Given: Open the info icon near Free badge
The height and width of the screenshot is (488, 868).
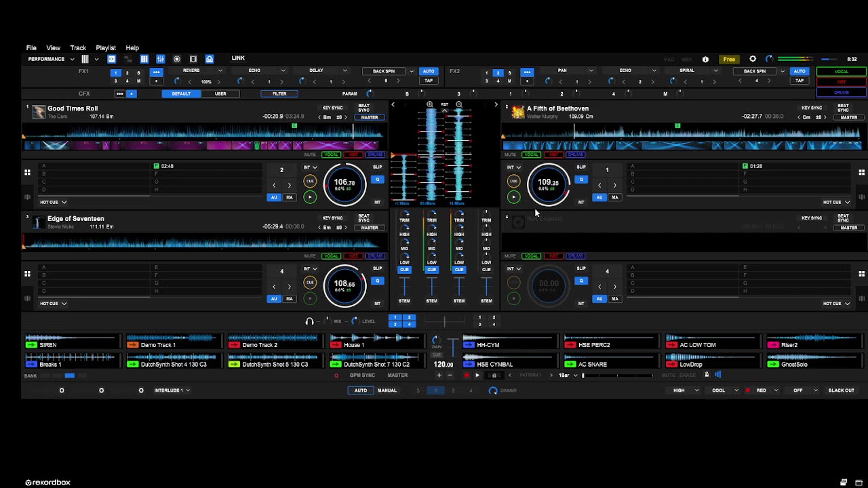Looking at the screenshot, I should pyautogui.click(x=705, y=59).
